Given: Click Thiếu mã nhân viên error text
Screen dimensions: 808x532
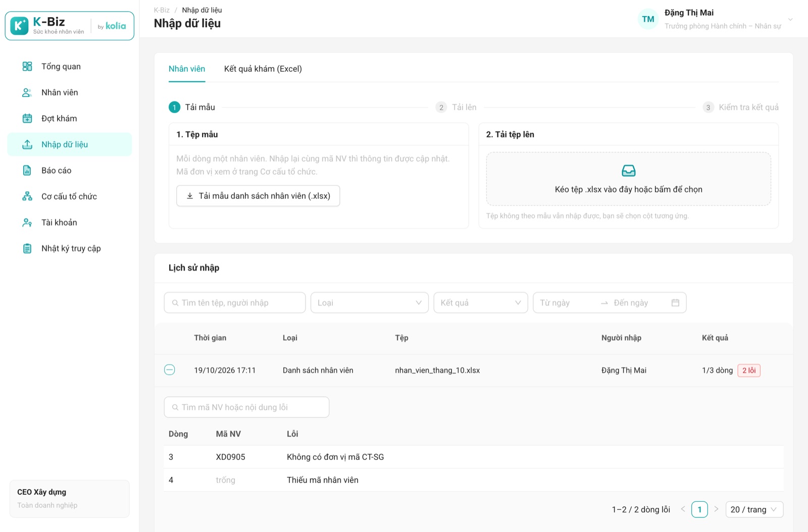Looking at the screenshot, I should coord(323,480).
